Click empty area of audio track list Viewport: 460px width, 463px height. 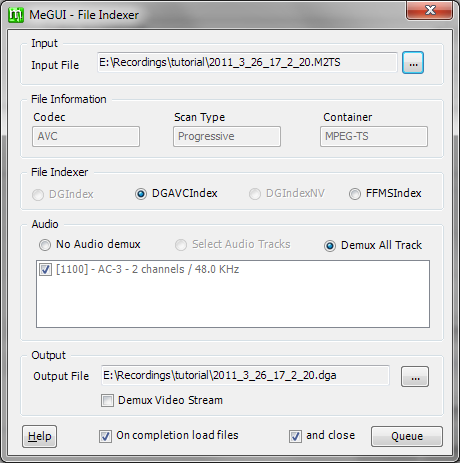coord(233,302)
